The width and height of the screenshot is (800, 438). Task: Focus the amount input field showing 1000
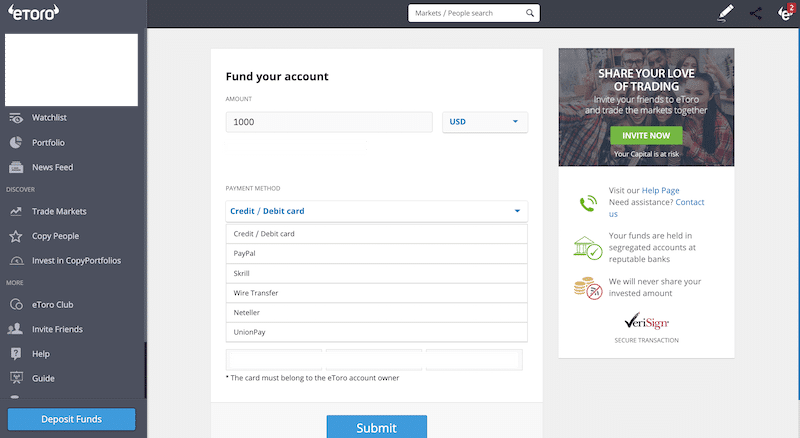(329, 122)
